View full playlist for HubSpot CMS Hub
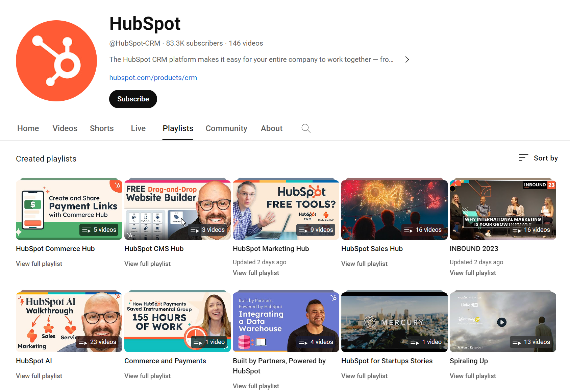 [x=147, y=264]
